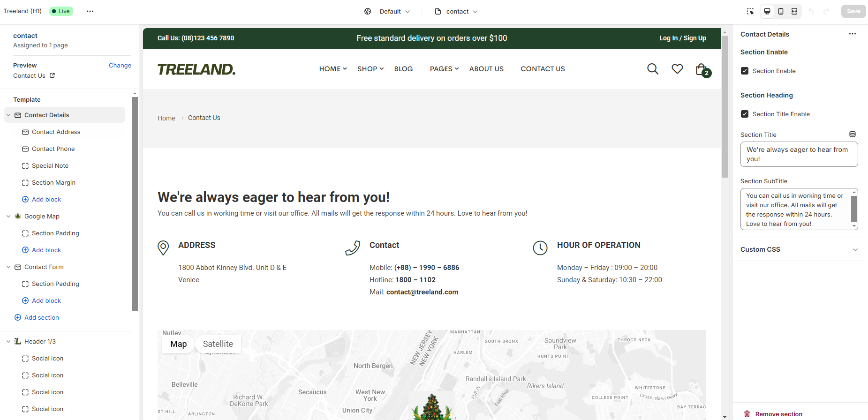This screenshot has height=420, width=868.
Task: Collapse the Google Map section tree
Action: point(8,216)
